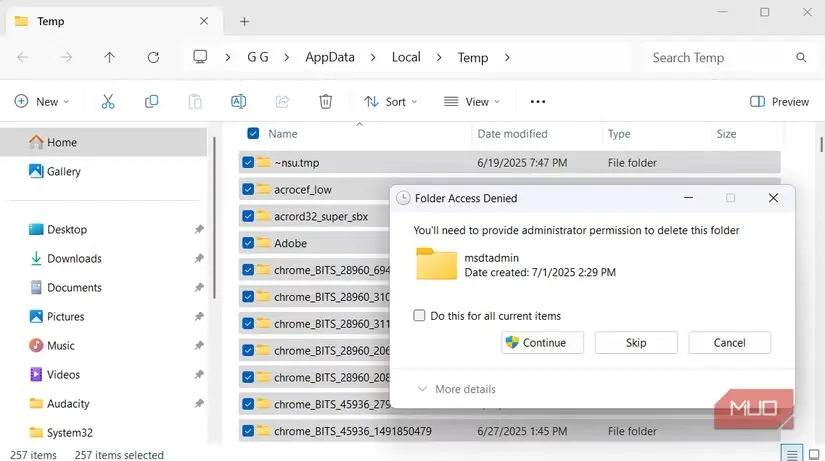Close the Temp tab
Viewport: 825px width, 461px height.
pyautogui.click(x=204, y=21)
